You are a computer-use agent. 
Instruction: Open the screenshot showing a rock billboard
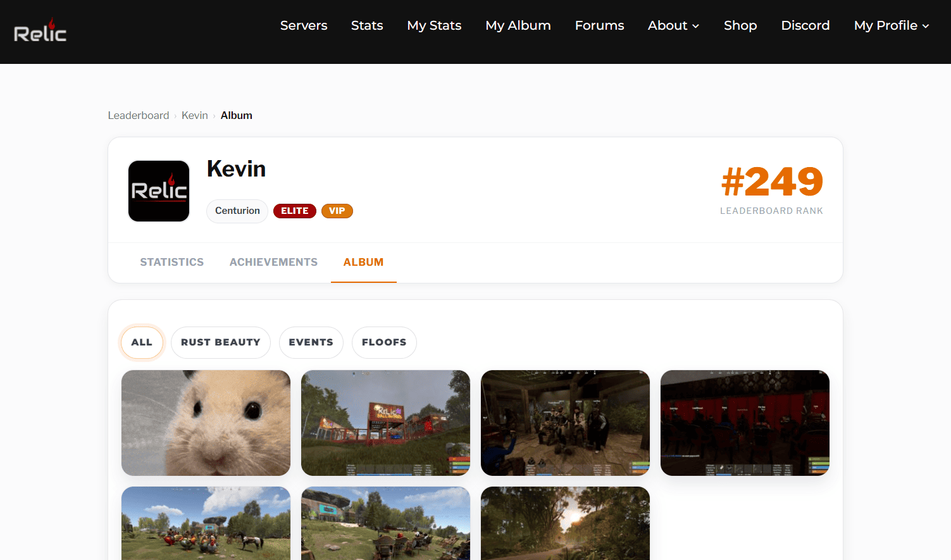[x=385, y=523]
